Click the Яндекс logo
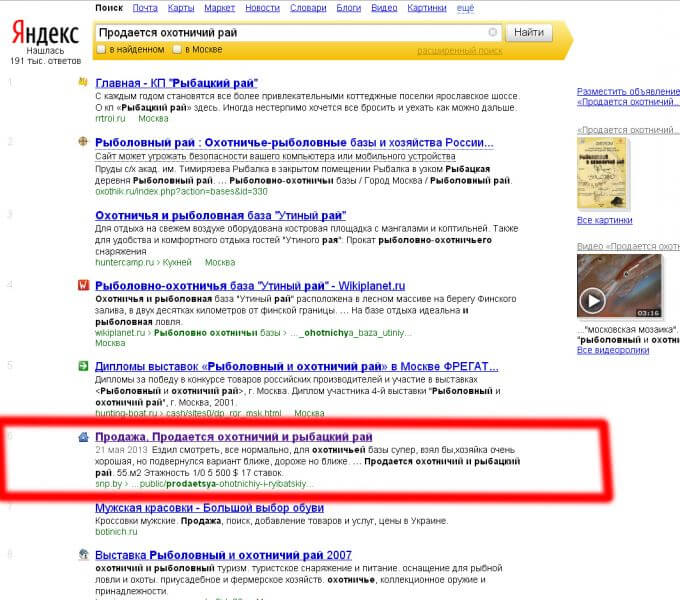The height and width of the screenshot is (600, 680). coord(45,33)
